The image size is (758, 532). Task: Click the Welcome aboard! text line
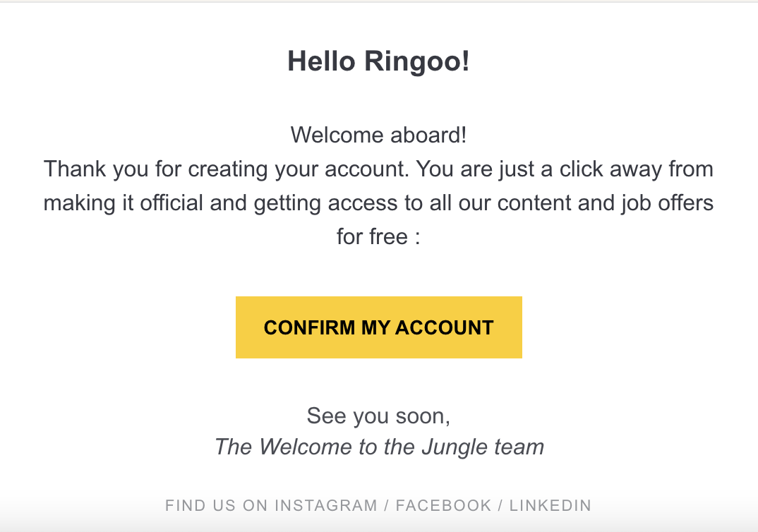[378, 135]
